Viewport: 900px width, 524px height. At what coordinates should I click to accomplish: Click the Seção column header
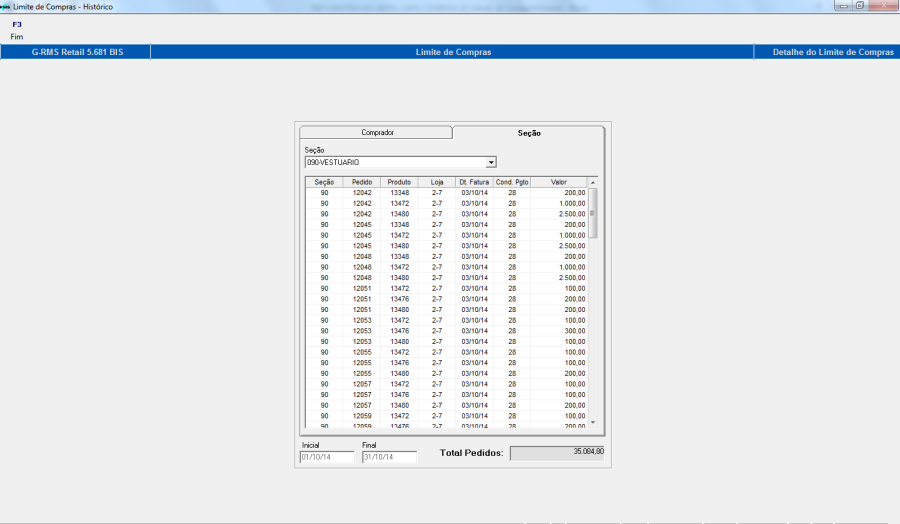point(324,182)
